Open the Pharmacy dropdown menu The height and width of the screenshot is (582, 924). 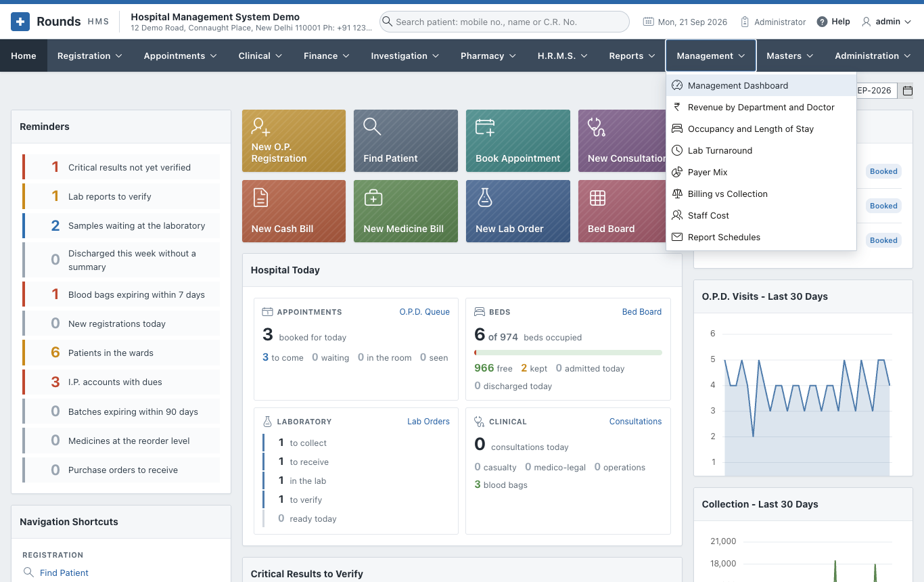(x=488, y=55)
